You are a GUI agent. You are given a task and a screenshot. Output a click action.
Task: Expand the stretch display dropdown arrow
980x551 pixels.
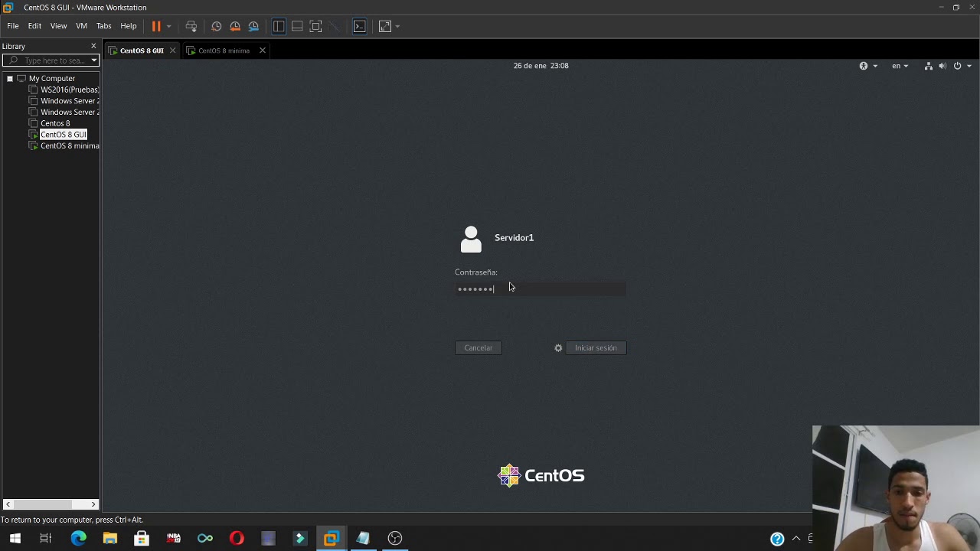pyautogui.click(x=397, y=26)
